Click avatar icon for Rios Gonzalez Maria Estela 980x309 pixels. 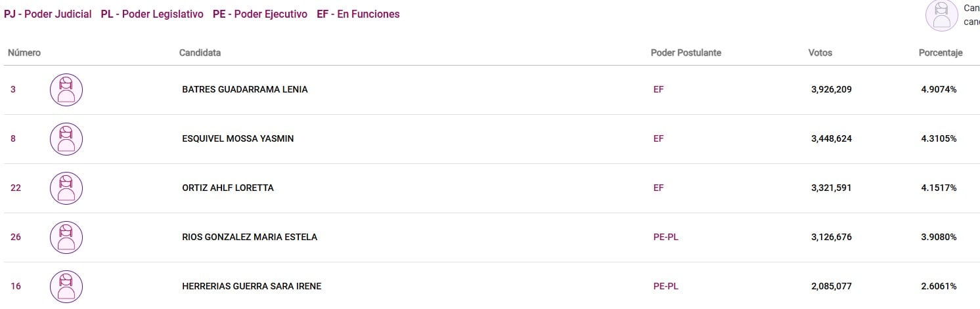66,237
